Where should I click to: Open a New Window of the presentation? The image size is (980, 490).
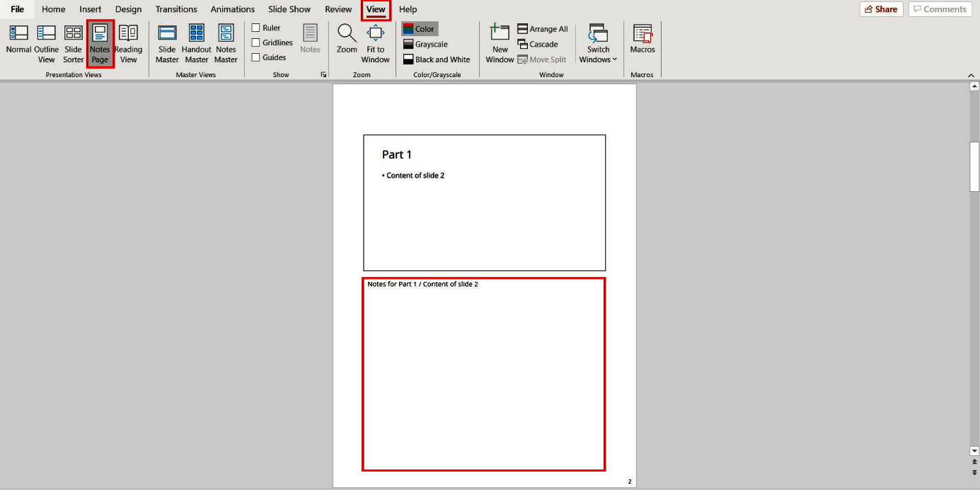tap(500, 41)
